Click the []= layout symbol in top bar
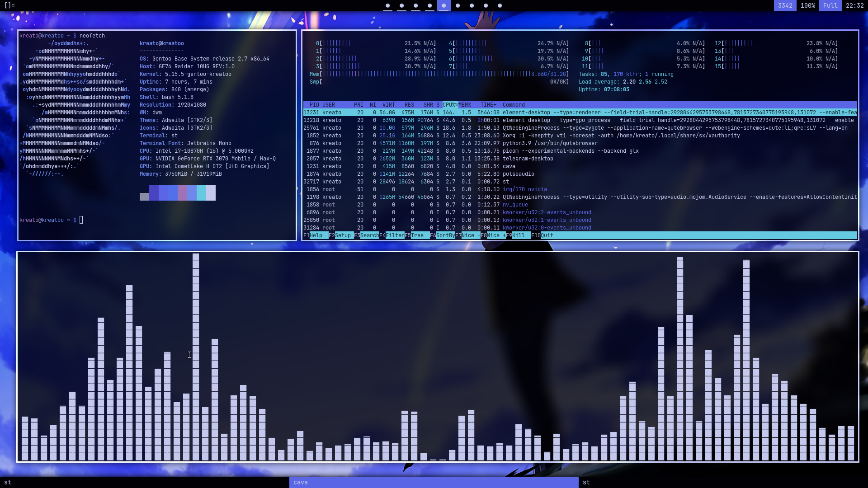The image size is (868, 488). pyautogui.click(x=9, y=5)
